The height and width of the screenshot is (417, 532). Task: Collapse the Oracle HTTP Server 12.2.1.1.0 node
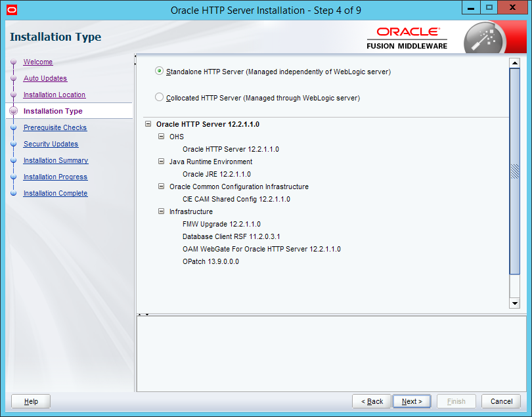pos(148,124)
